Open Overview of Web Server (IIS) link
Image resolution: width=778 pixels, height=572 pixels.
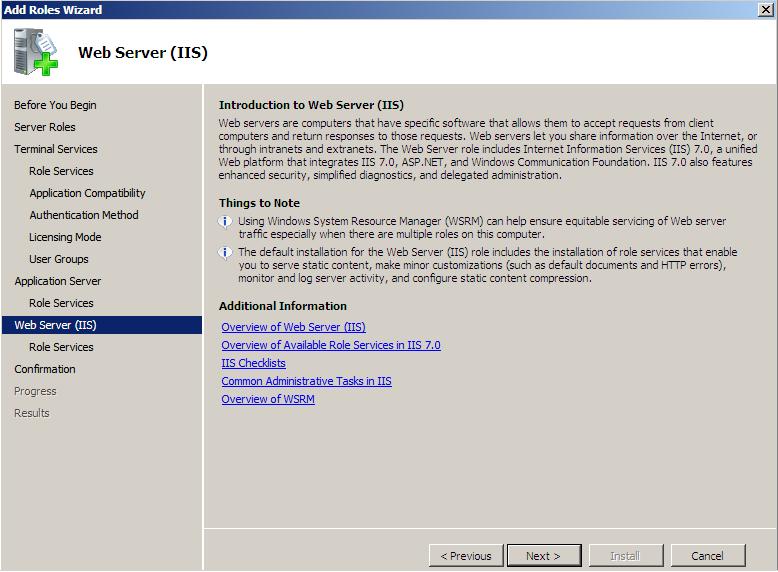tap(293, 327)
